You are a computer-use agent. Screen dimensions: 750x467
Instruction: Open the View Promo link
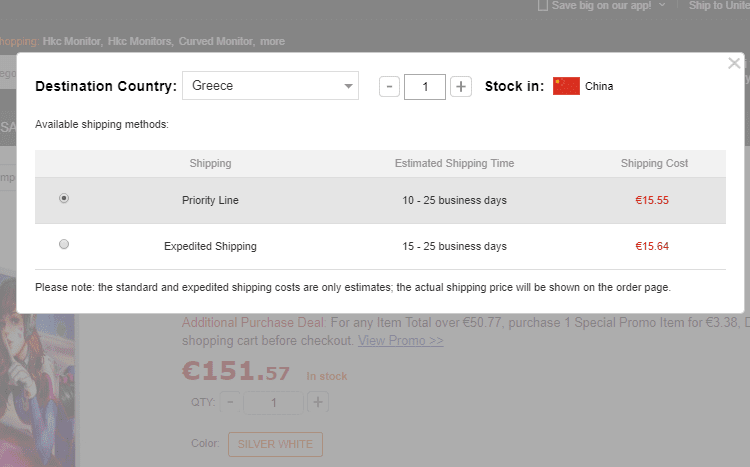coord(401,341)
